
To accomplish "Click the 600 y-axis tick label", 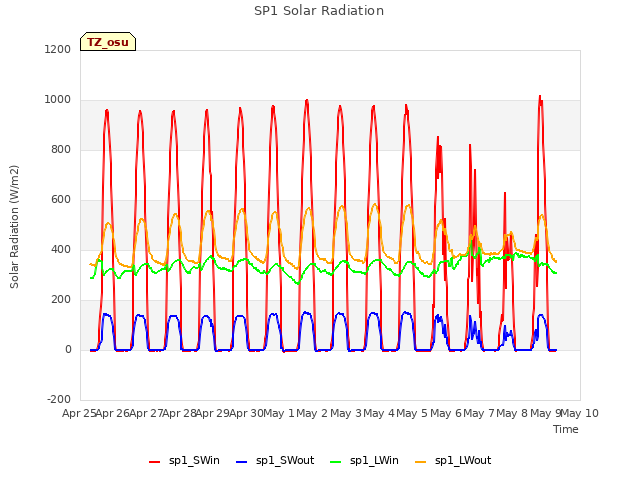I will click(61, 200).
